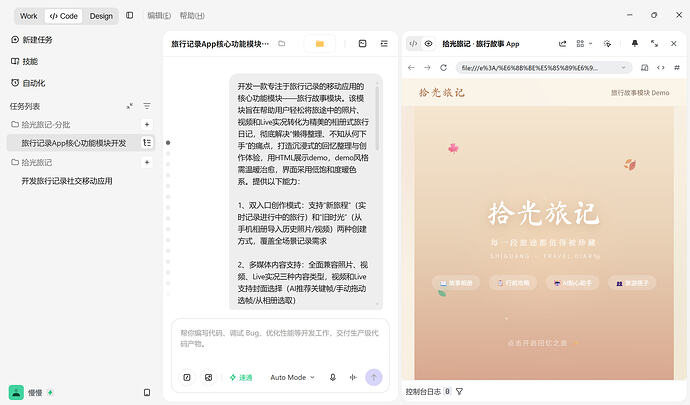Open the 自动化 automation section
Viewport: 690px width, 405px height.
pos(28,83)
